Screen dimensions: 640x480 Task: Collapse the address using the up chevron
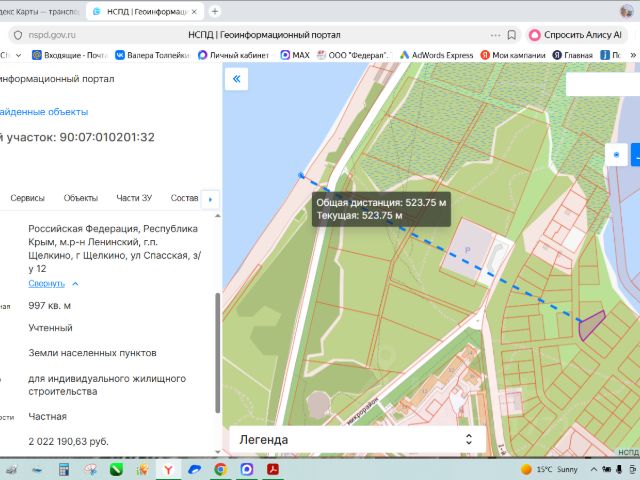pyautogui.click(x=76, y=283)
